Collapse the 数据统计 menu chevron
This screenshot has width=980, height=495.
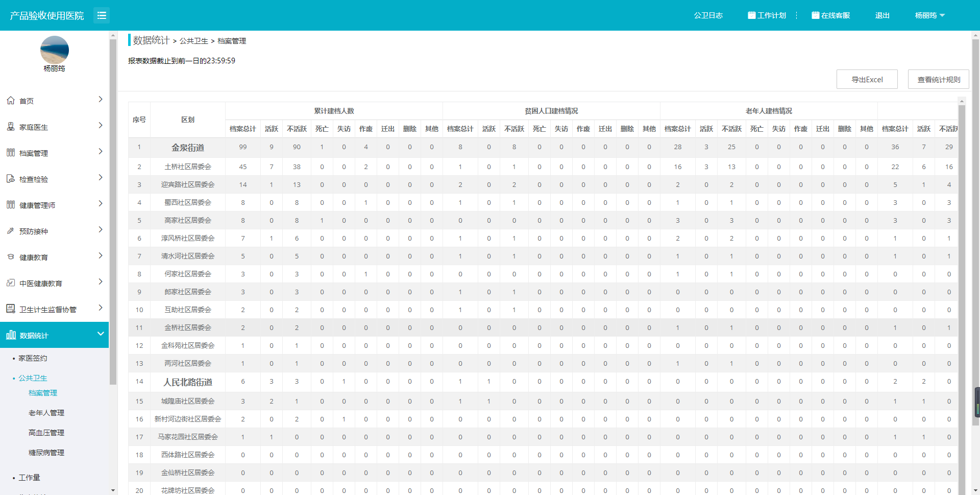click(101, 334)
